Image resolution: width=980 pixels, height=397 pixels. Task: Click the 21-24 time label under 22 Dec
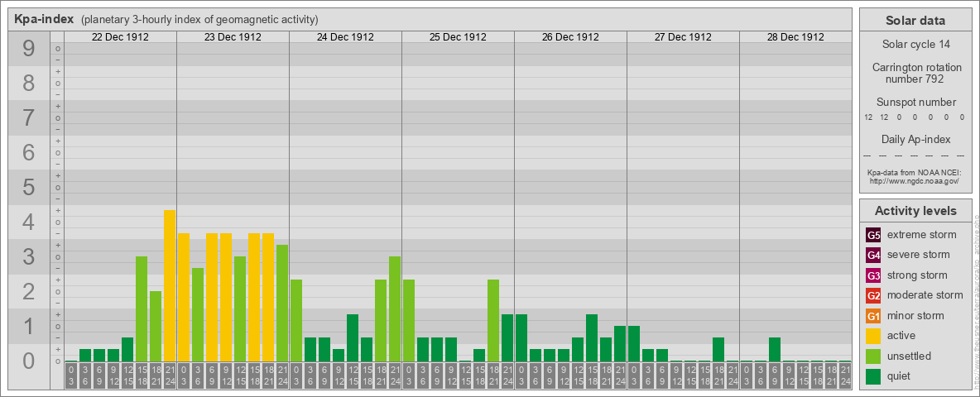(x=170, y=376)
